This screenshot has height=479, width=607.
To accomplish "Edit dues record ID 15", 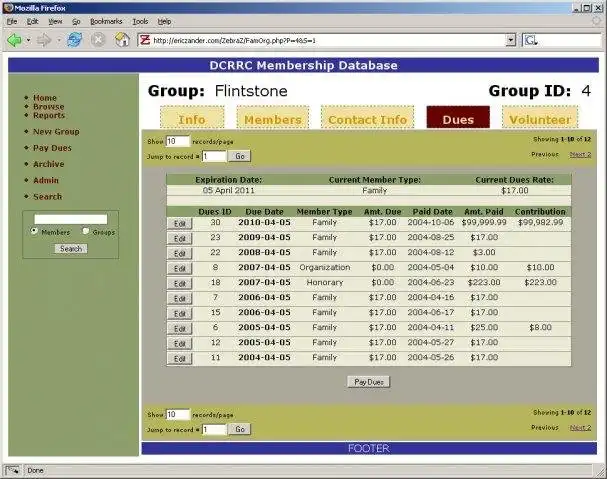I will tap(179, 314).
